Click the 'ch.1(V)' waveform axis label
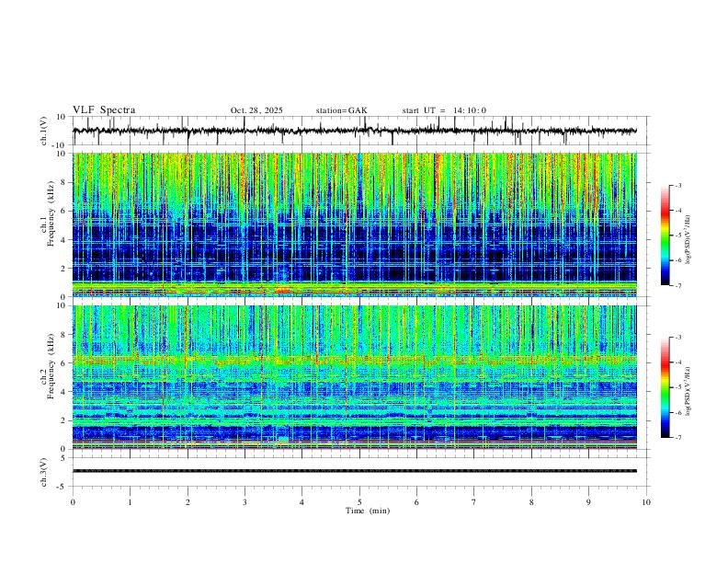 coord(44,131)
